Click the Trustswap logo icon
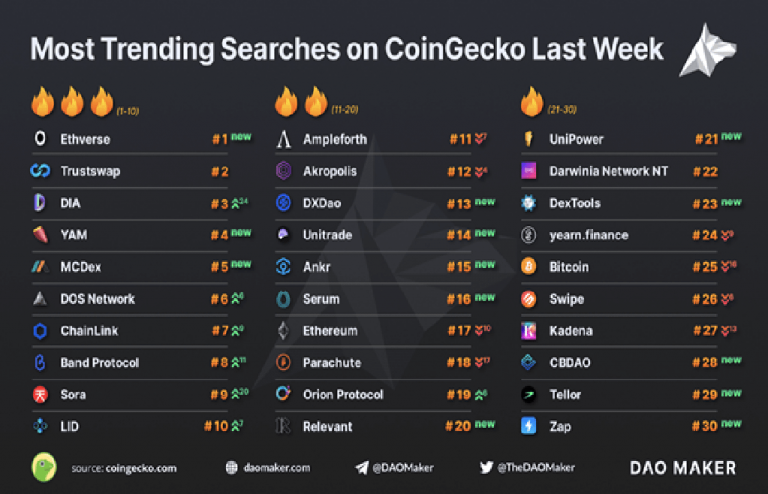Viewport: 768px width, 494px height. pyautogui.click(x=40, y=171)
